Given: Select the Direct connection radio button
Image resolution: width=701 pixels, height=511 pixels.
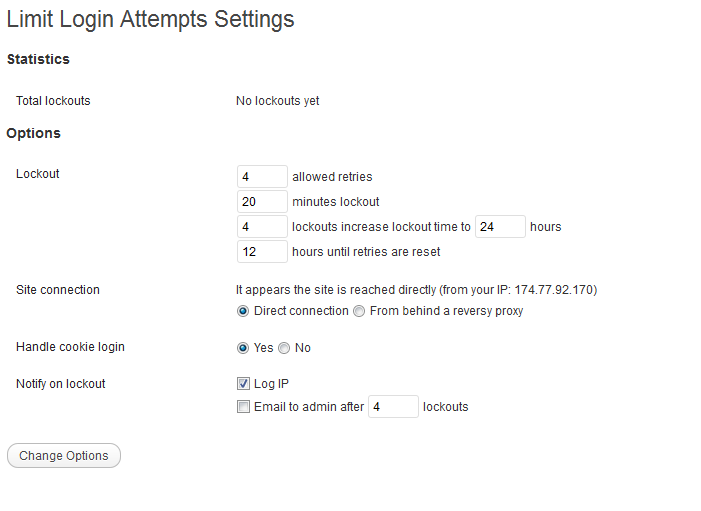Looking at the screenshot, I should pos(243,311).
